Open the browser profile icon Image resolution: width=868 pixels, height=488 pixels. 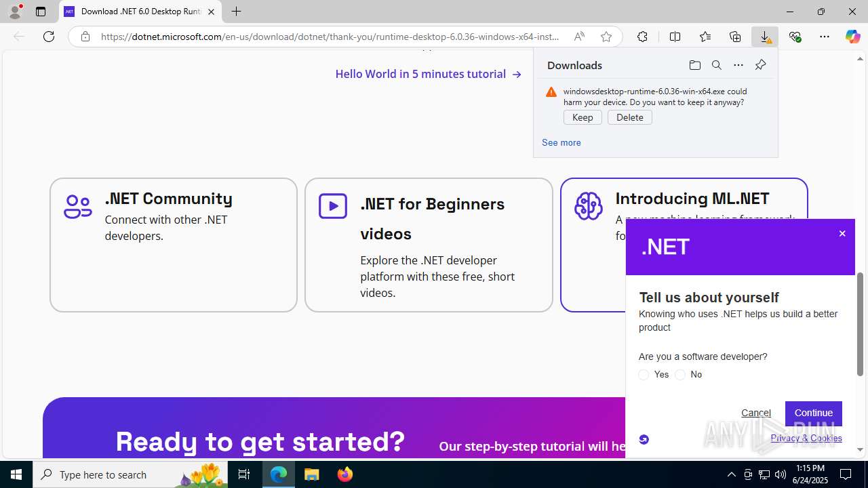click(15, 11)
